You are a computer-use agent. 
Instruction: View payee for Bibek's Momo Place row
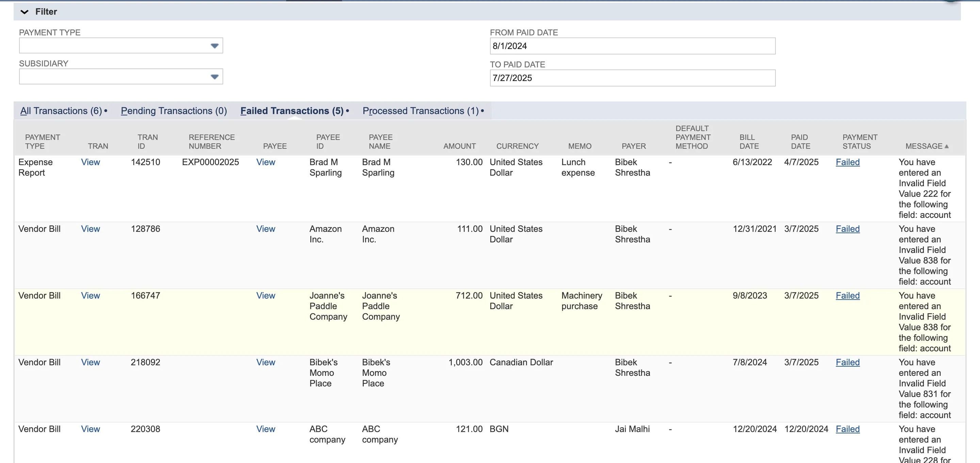coord(265,362)
